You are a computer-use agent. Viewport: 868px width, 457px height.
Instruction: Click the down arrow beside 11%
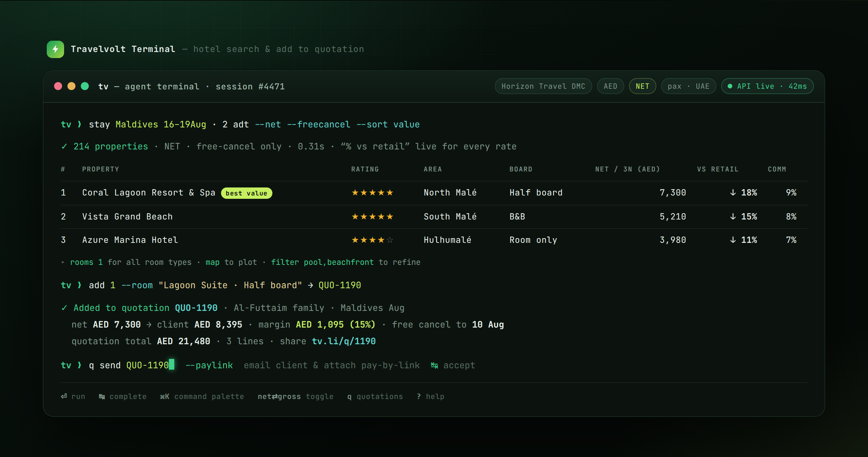[733, 240]
